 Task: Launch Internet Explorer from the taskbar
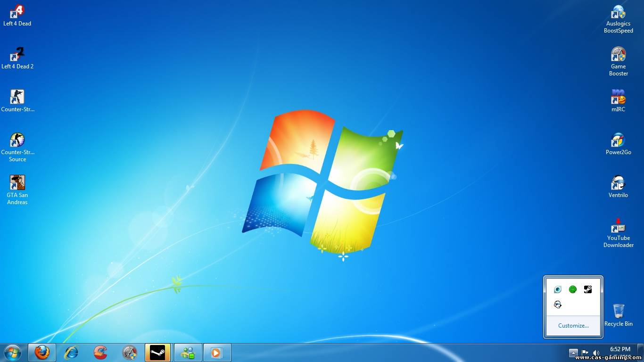click(x=71, y=353)
